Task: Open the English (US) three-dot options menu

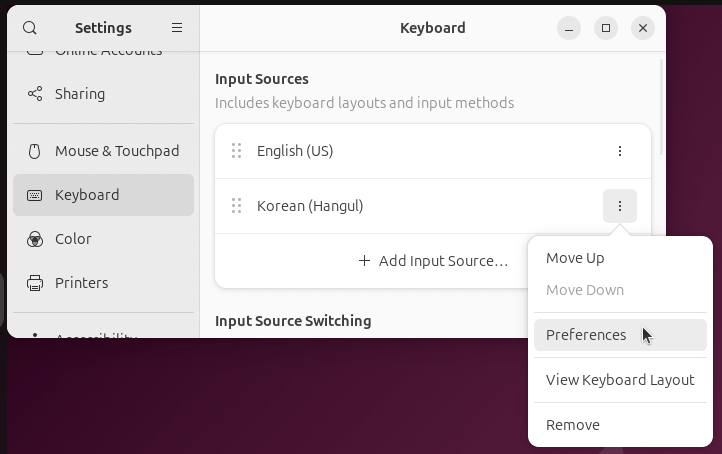Action: click(620, 151)
